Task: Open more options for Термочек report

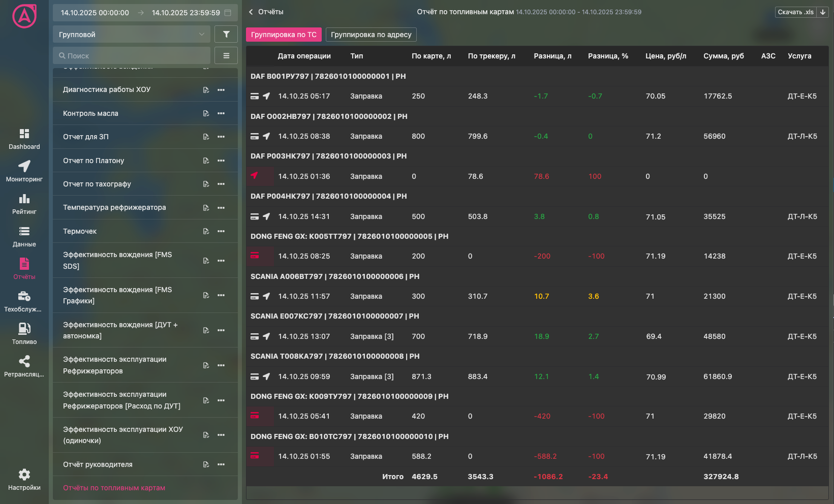Action: 221,231
